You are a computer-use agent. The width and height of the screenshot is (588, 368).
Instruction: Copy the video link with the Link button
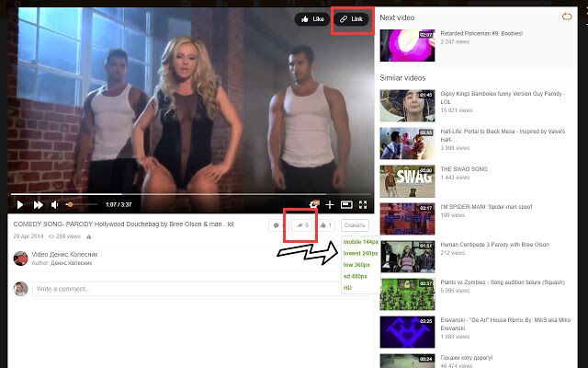352,18
